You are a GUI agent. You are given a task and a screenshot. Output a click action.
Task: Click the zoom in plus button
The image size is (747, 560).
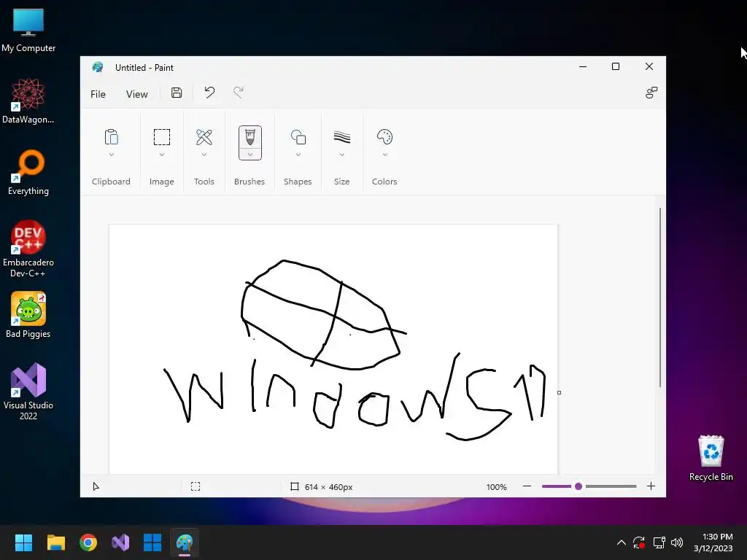click(651, 486)
